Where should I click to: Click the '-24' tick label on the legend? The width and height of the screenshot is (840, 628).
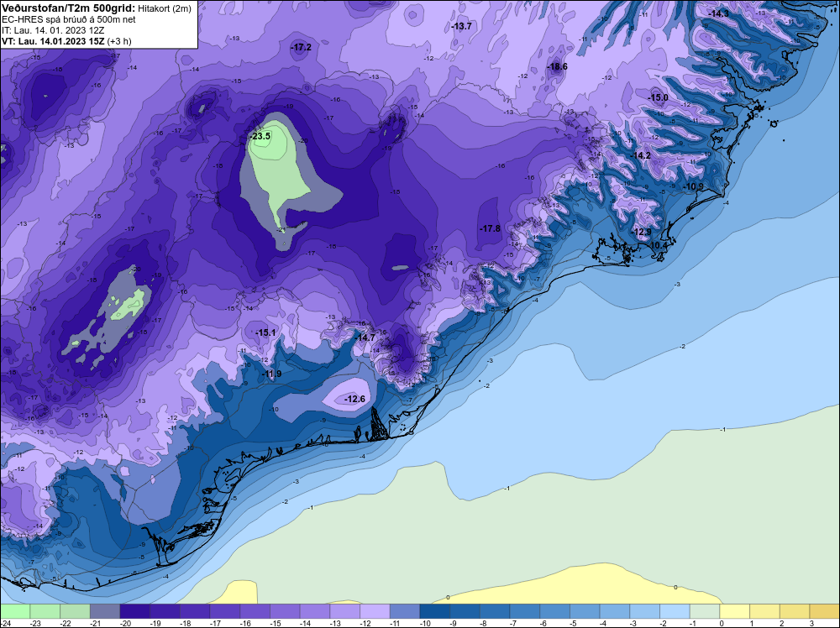(x=5, y=623)
